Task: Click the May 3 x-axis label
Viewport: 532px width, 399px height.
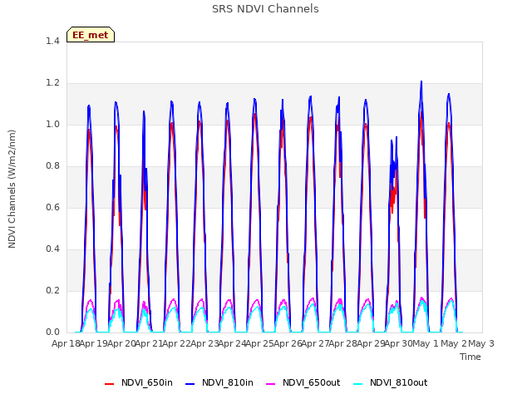Action: click(x=481, y=343)
